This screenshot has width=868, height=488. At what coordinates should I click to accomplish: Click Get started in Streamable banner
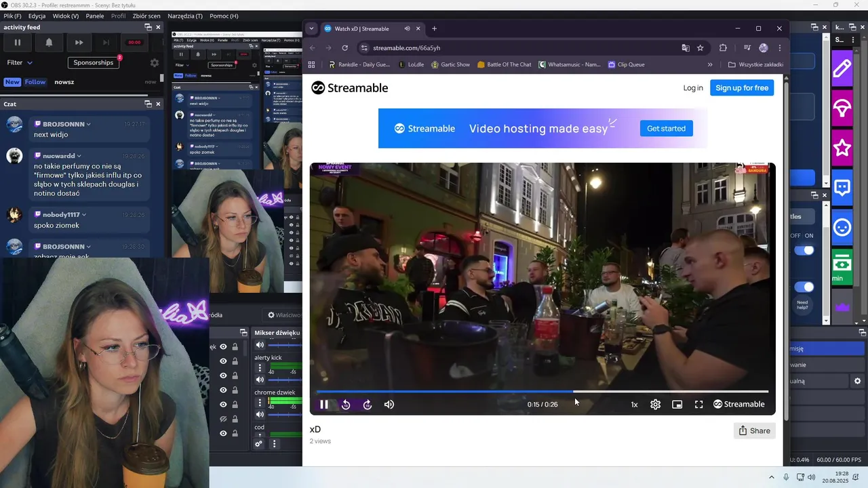click(x=666, y=128)
